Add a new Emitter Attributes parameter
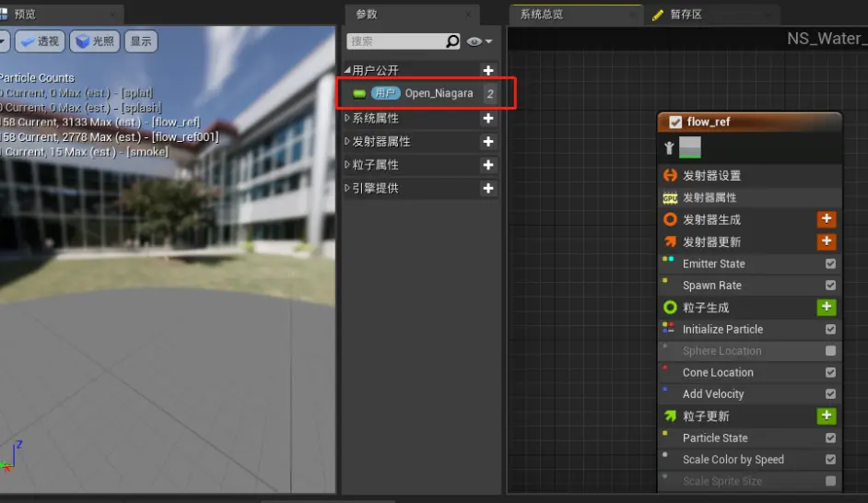Image resolution: width=868 pixels, height=503 pixels. click(x=488, y=142)
